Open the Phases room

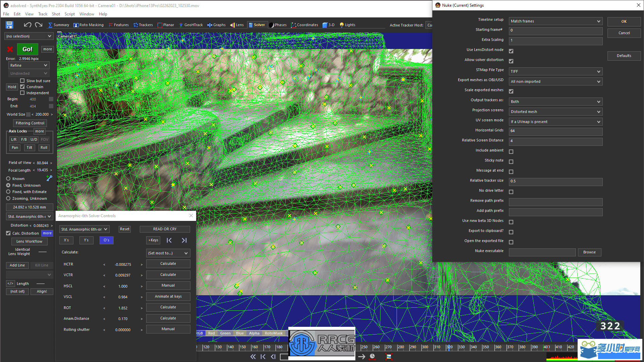(278, 25)
